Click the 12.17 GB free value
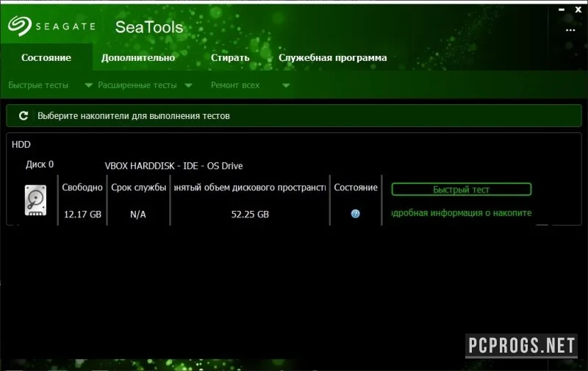 click(82, 215)
